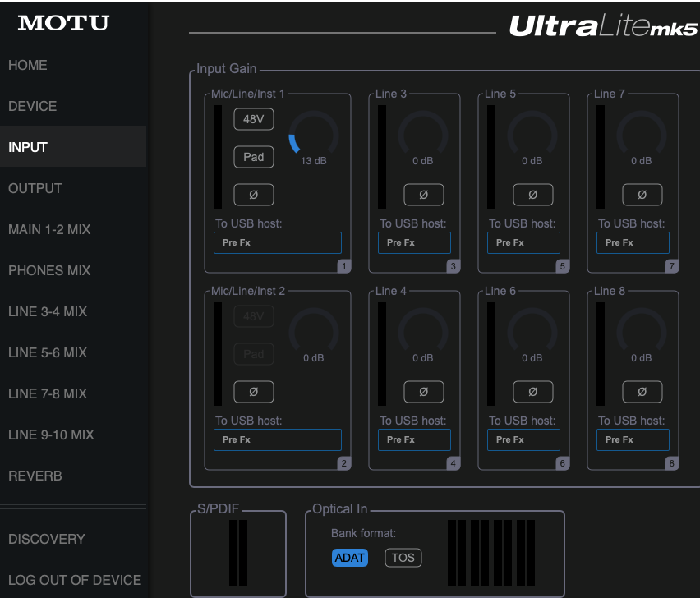Select ADAT optical bank format
This screenshot has height=598, width=700.
click(x=350, y=558)
